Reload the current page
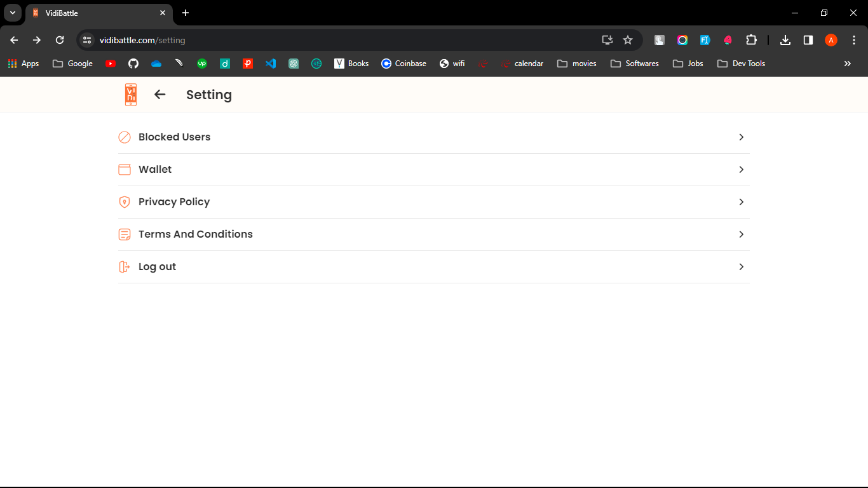Viewport: 868px width, 488px height. [60, 40]
